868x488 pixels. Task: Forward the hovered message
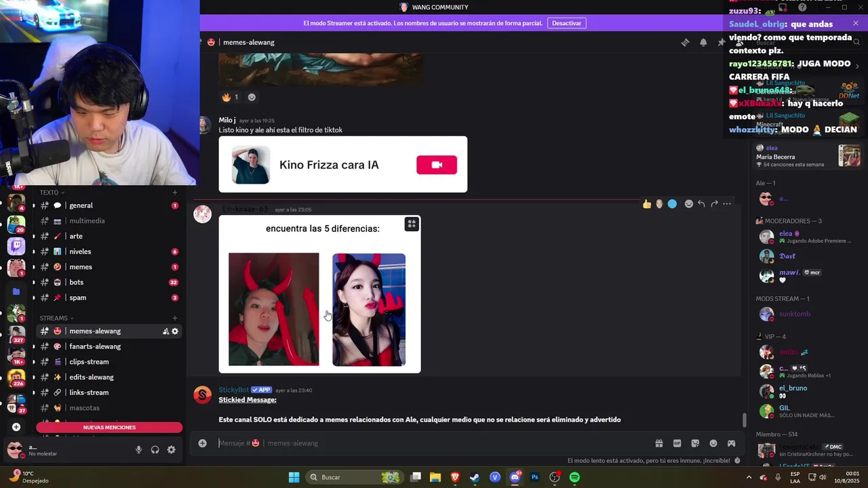[714, 204]
